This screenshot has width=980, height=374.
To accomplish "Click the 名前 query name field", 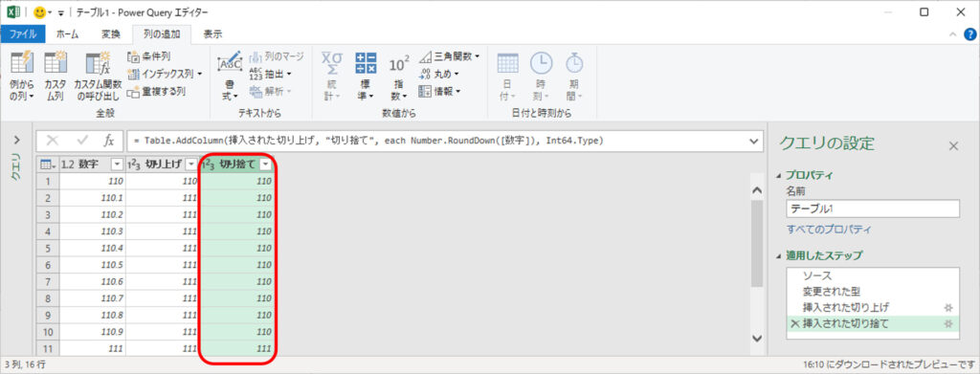I will click(873, 209).
